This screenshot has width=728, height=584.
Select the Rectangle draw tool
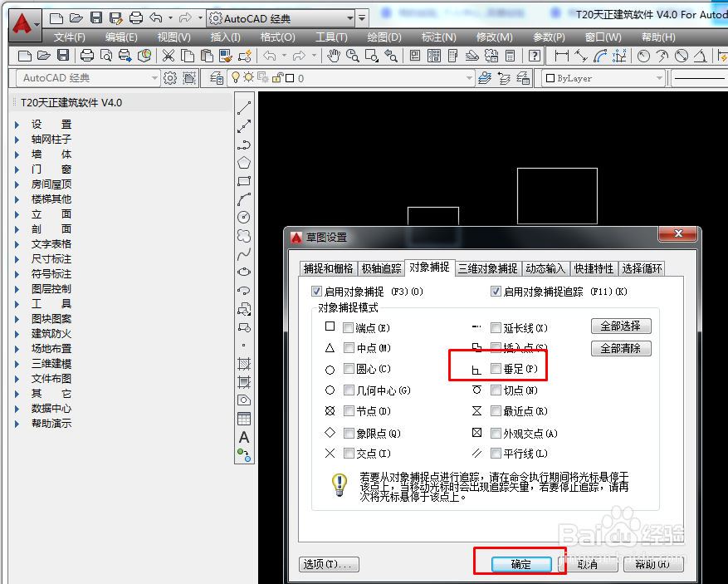(x=244, y=181)
